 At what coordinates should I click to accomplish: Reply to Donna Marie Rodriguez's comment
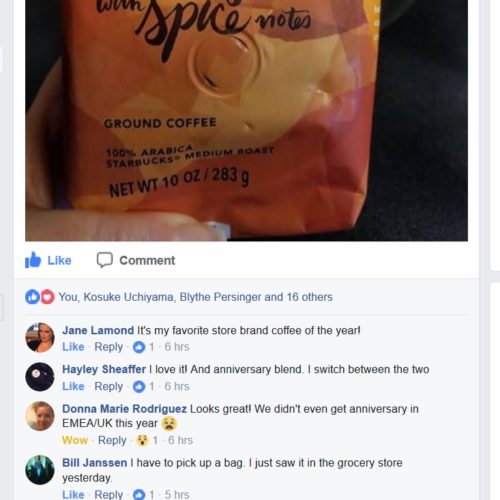pyautogui.click(x=112, y=440)
